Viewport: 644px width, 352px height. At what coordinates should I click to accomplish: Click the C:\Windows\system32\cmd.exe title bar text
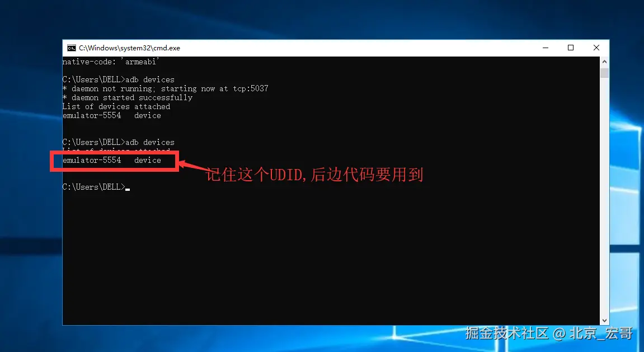coord(129,48)
